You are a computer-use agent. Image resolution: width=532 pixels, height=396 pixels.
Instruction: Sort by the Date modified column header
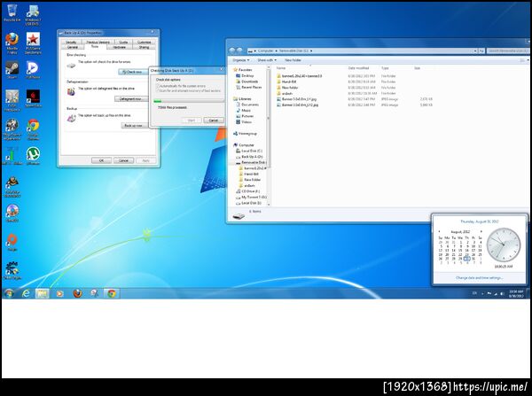(x=360, y=68)
